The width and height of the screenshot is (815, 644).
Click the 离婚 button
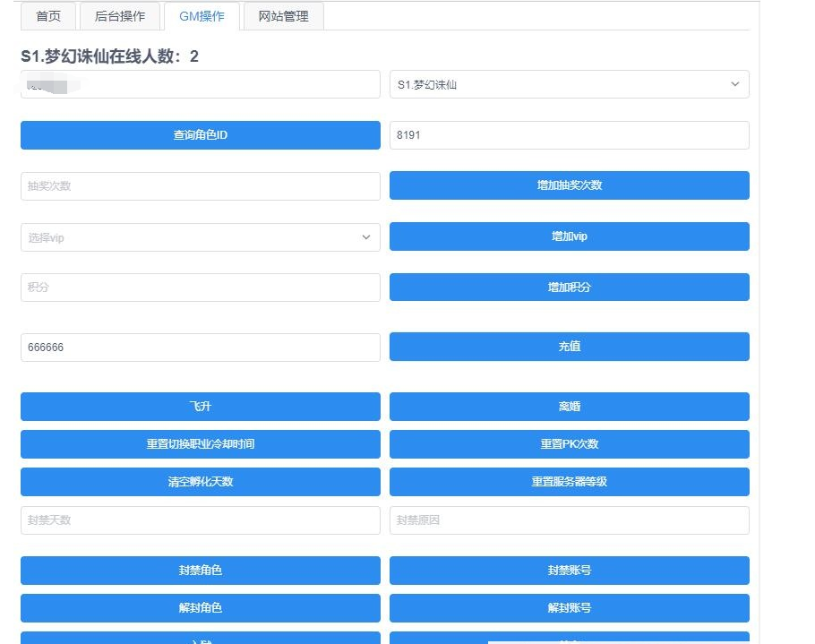(x=569, y=407)
